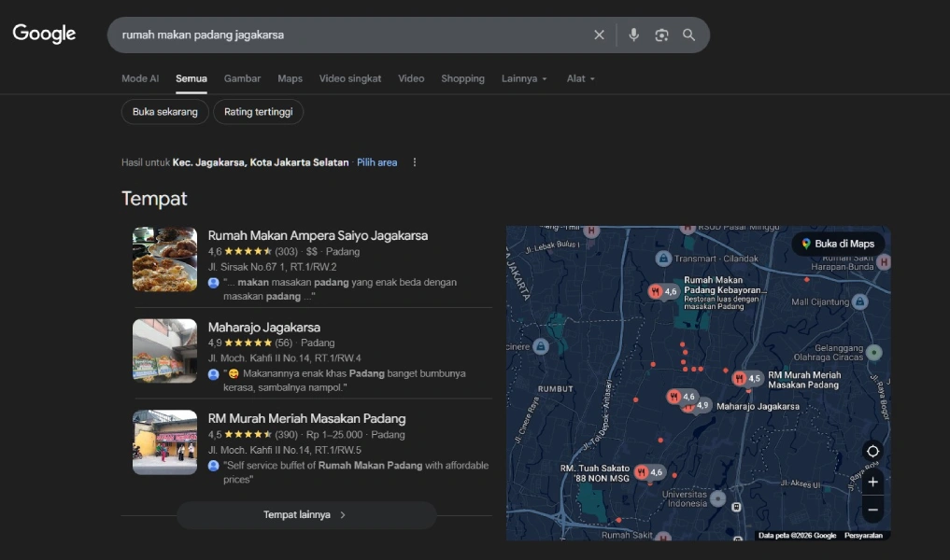
Task: Open Maharajo Jagakarsa storefront thumbnail
Action: pyautogui.click(x=164, y=351)
